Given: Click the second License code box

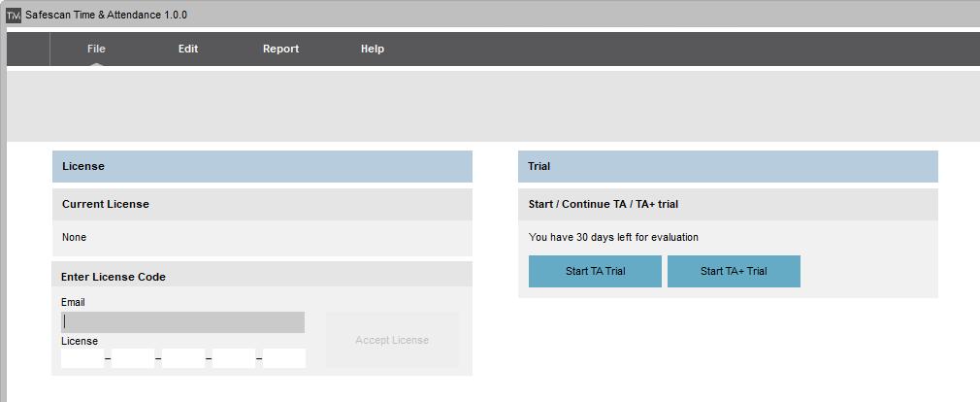Looking at the screenshot, I should pos(133,358).
